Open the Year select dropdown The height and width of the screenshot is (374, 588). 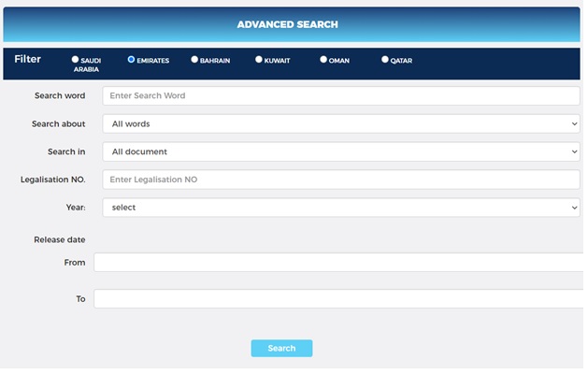tap(341, 208)
